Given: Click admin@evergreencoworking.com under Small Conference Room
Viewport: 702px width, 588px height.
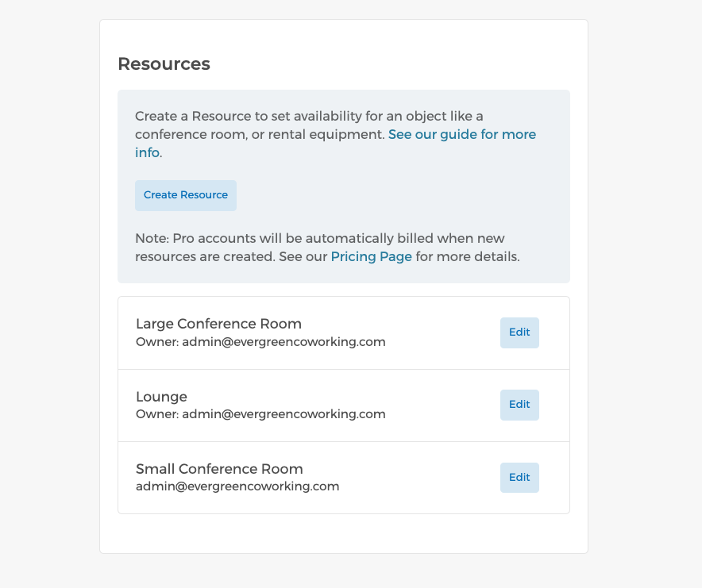Looking at the screenshot, I should (237, 486).
